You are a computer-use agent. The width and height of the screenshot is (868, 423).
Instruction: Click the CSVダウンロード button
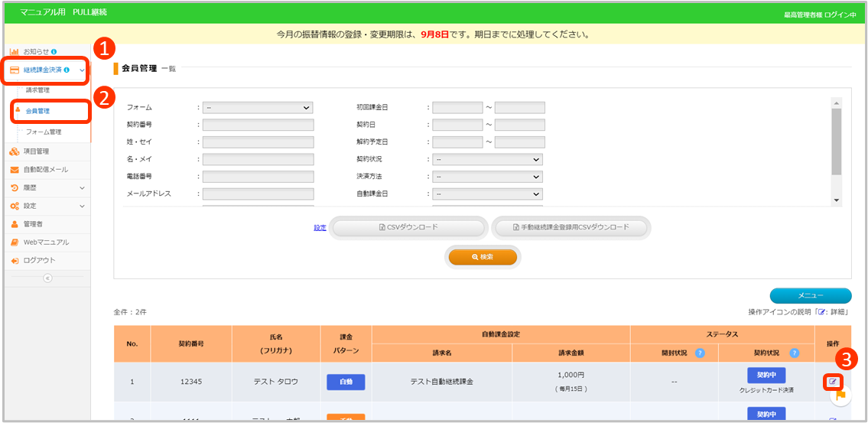tap(408, 227)
